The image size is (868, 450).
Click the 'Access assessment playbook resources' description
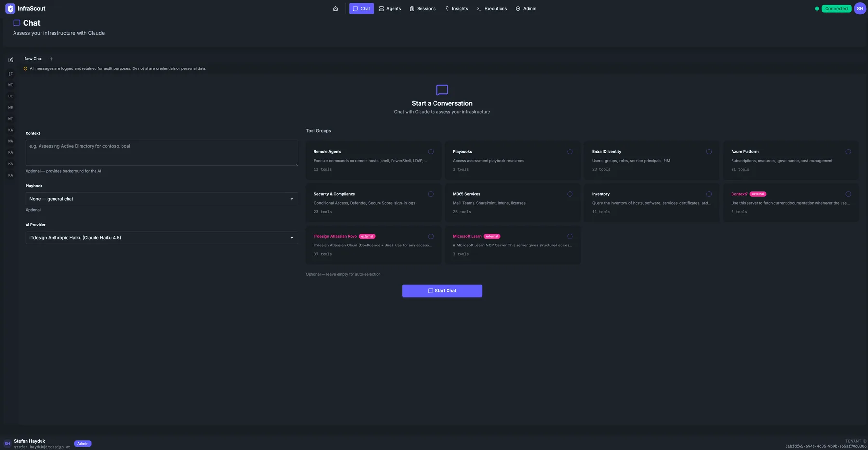pyautogui.click(x=488, y=161)
